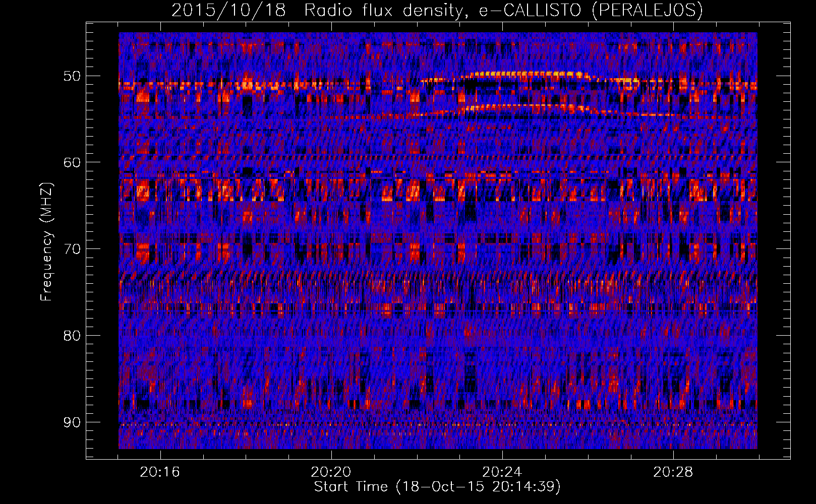816x504 pixels.
Task: Click the 20:16 time tick label
Action: [160, 472]
